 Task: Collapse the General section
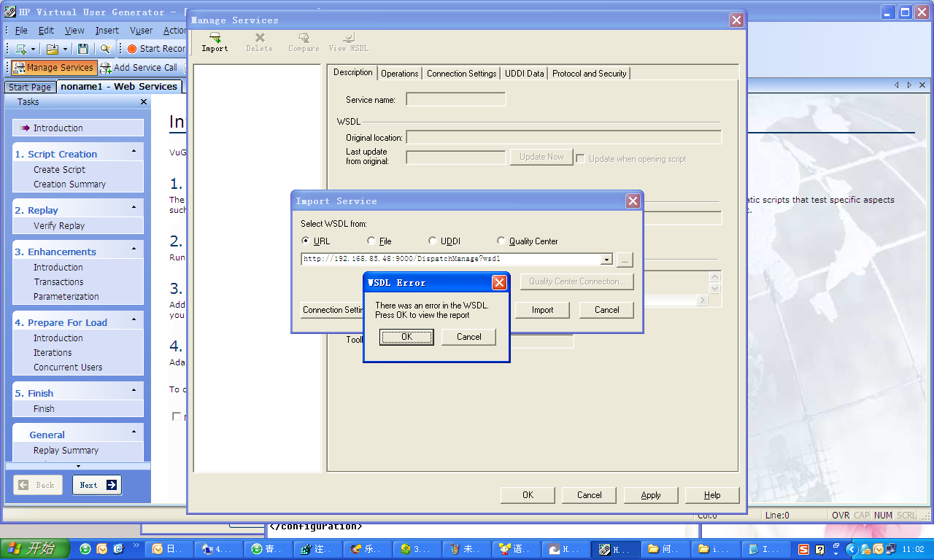tap(134, 432)
